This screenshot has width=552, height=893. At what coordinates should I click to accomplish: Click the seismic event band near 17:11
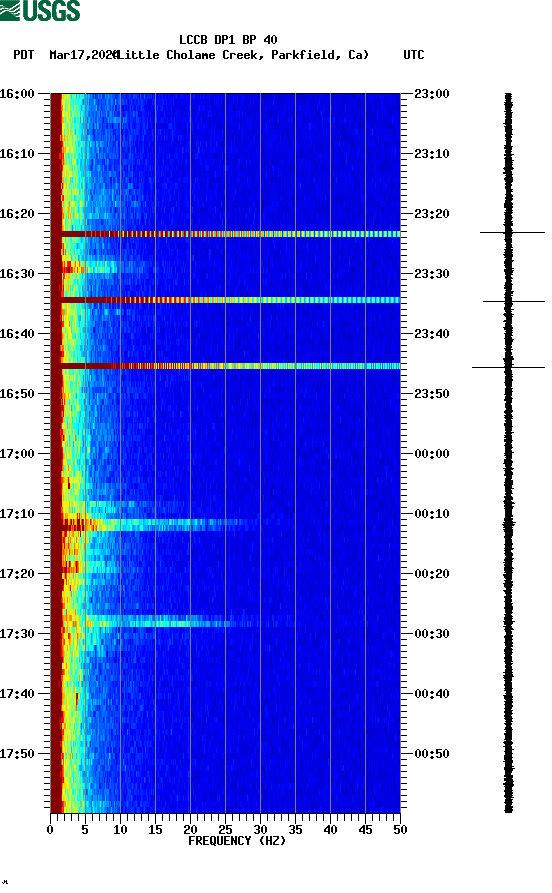pyautogui.click(x=160, y=525)
